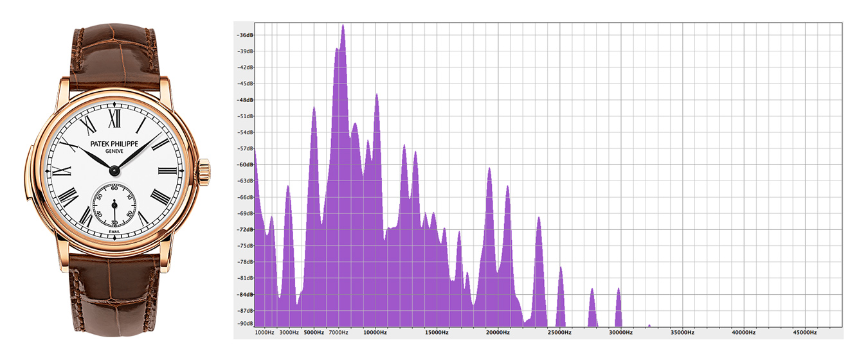Screen dimensions: 868x361
Task: Click the 15000Hz frequency label
Action: 437,333
